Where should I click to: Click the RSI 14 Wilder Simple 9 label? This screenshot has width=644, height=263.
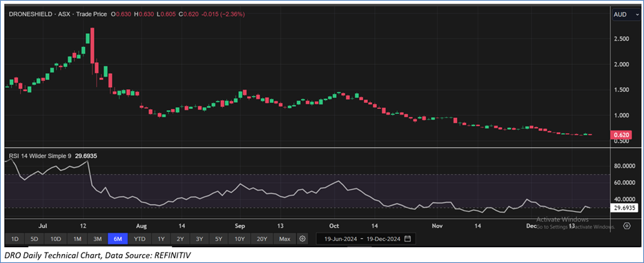(39, 156)
